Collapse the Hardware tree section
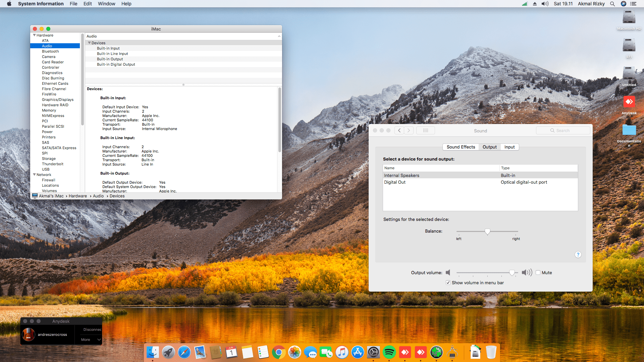Viewport: 644px width, 362px height. tap(34, 35)
